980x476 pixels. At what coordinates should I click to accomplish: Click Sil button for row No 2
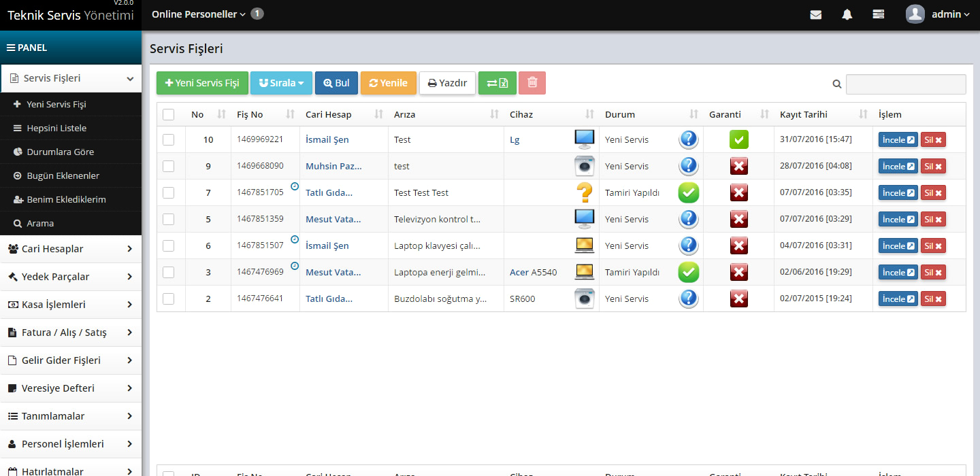pyautogui.click(x=933, y=299)
